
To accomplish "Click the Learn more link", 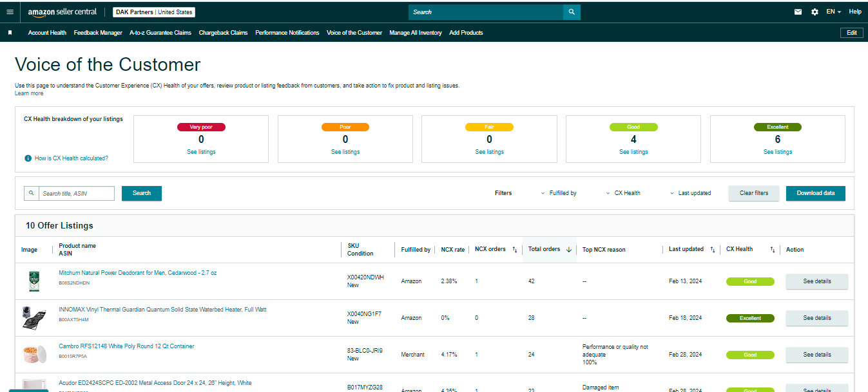I will pyautogui.click(x=29, y=93).
